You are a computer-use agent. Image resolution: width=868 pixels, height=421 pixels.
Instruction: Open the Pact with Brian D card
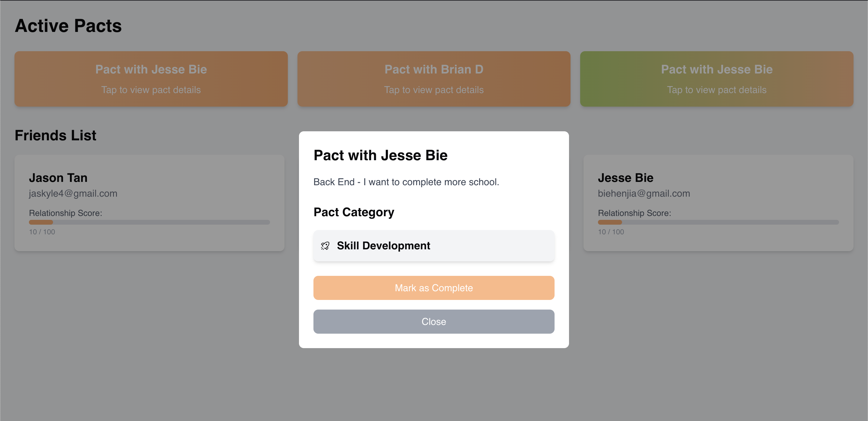(x=434, y=79)
